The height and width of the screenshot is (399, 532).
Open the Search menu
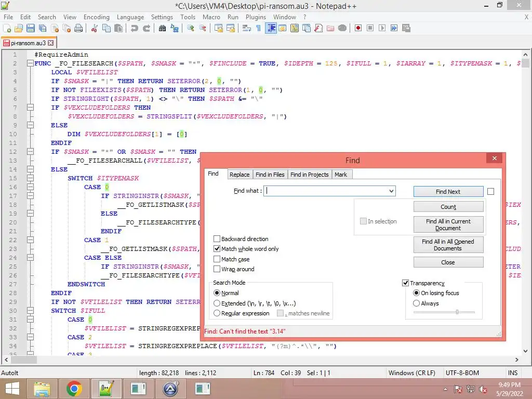(47, 17)
